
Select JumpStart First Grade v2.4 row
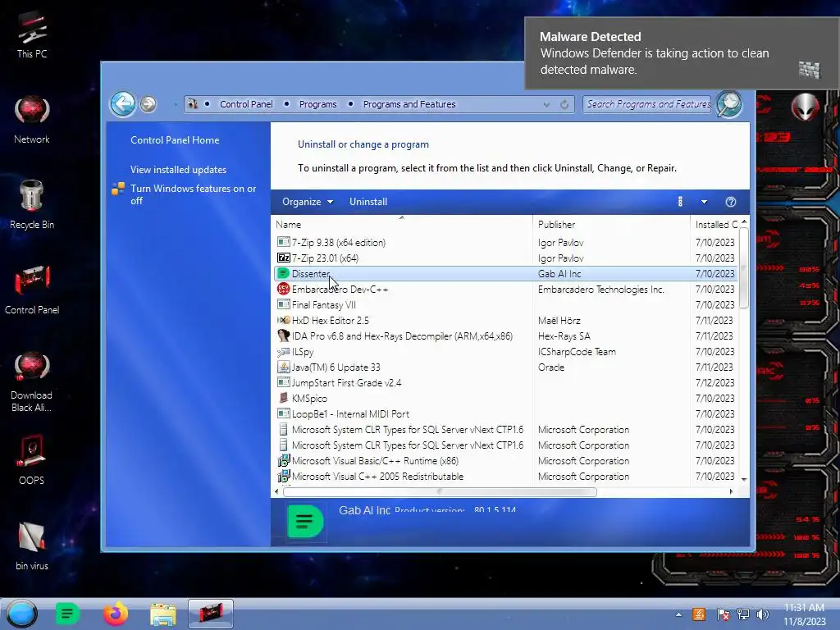pyautogui.click(x=505, y=383)
